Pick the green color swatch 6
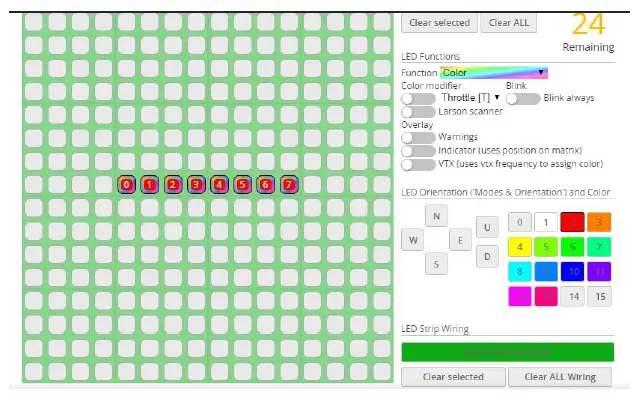The width and height of the screenshot is (636, 404). [572, 247]
